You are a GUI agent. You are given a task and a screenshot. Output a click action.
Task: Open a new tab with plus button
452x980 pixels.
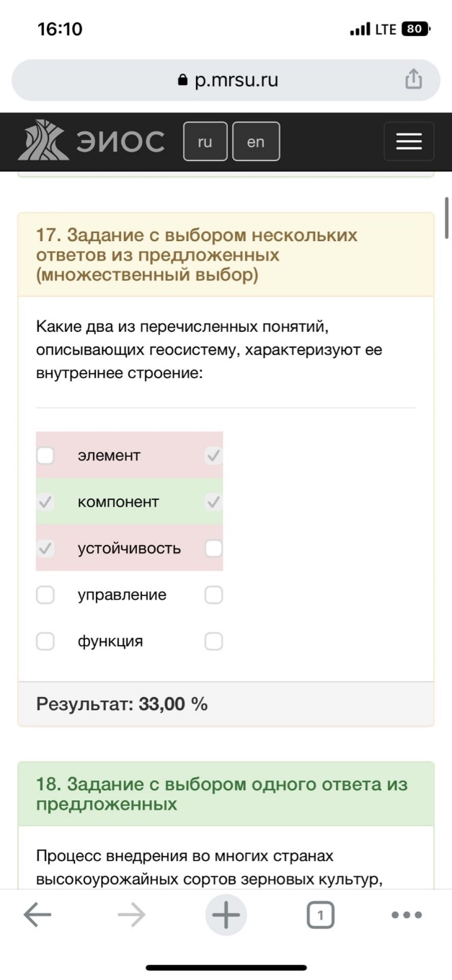coord(226,916)
